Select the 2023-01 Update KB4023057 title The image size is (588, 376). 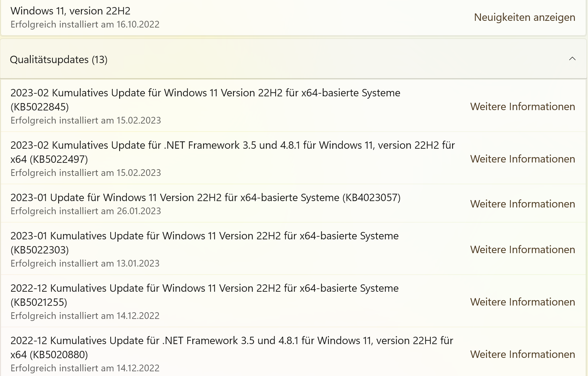(205, 198)
